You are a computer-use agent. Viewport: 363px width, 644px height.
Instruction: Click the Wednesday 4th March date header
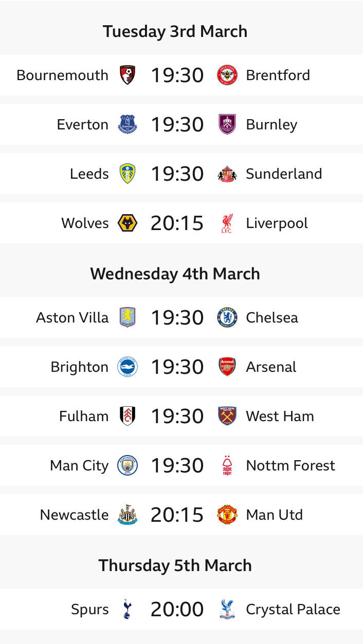click(x=175, y=274)
